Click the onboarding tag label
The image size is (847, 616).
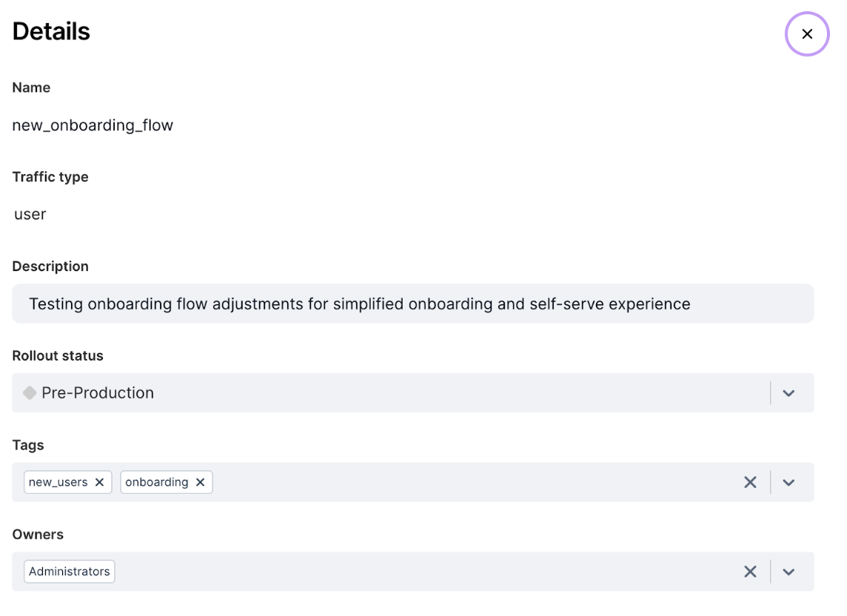(x=156, y=482)
